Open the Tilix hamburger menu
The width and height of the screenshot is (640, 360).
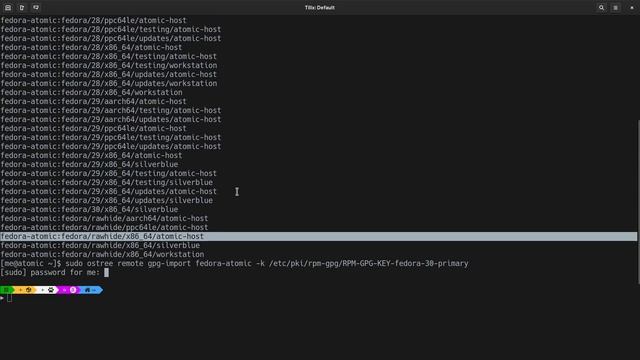pos(616,7)
